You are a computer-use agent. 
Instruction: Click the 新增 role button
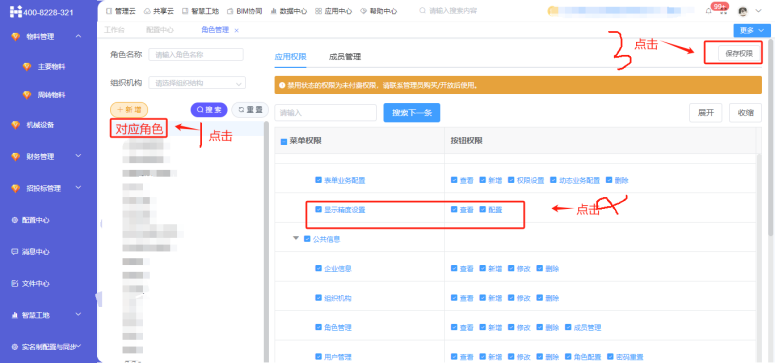pyautogui.click(x=129, y=110)
